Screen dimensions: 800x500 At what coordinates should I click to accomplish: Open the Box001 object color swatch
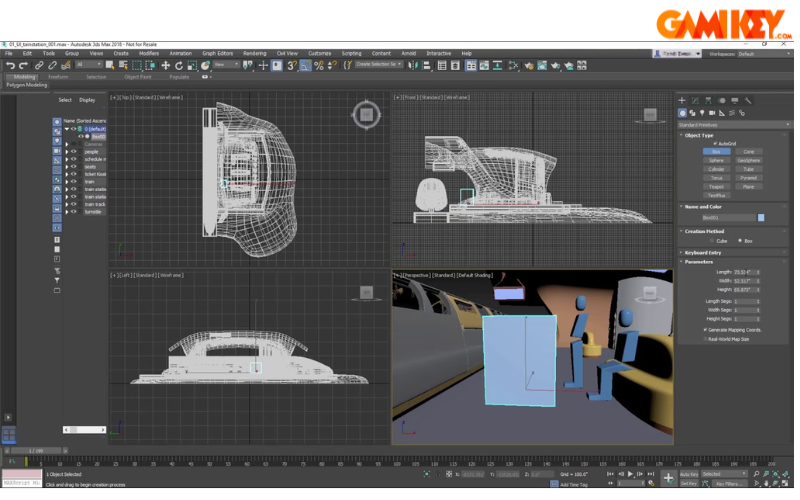point(761,218)
